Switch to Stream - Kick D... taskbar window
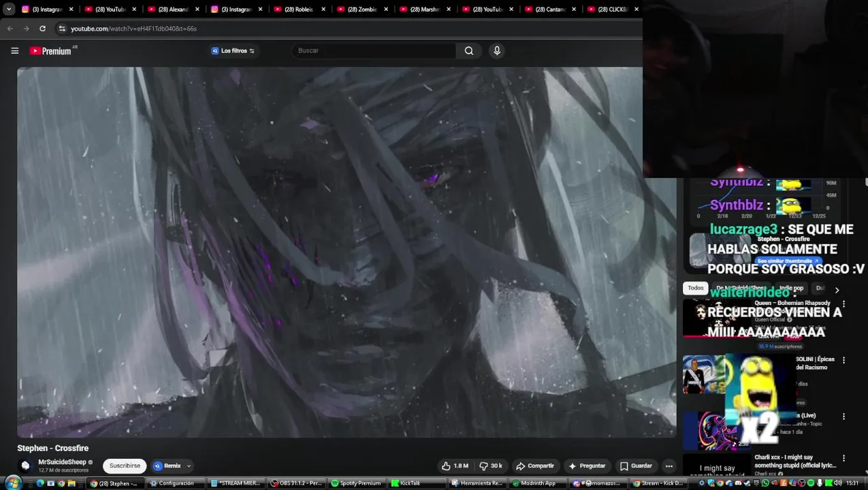Screen dimensions: 868x490 pyautogui.click(x=658, y=483)
